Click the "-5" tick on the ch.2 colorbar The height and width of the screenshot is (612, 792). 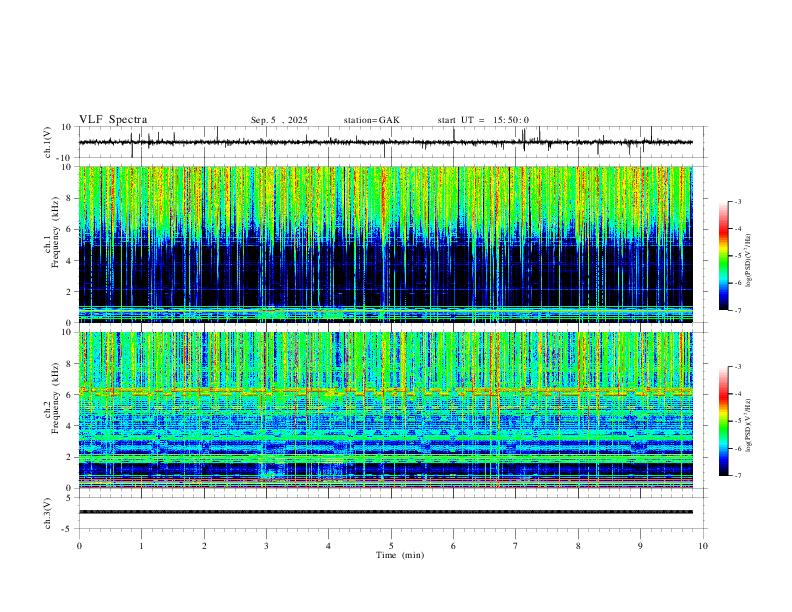(737, 421)
